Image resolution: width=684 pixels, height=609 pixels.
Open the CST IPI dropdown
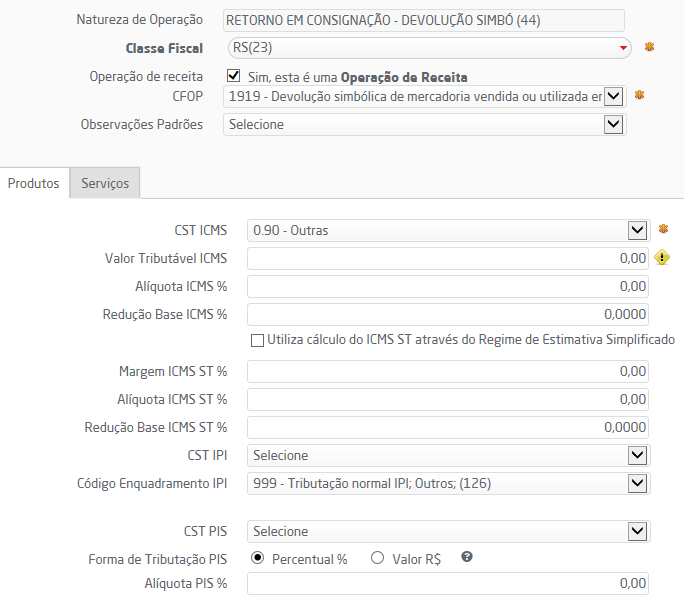coord(637,455)
